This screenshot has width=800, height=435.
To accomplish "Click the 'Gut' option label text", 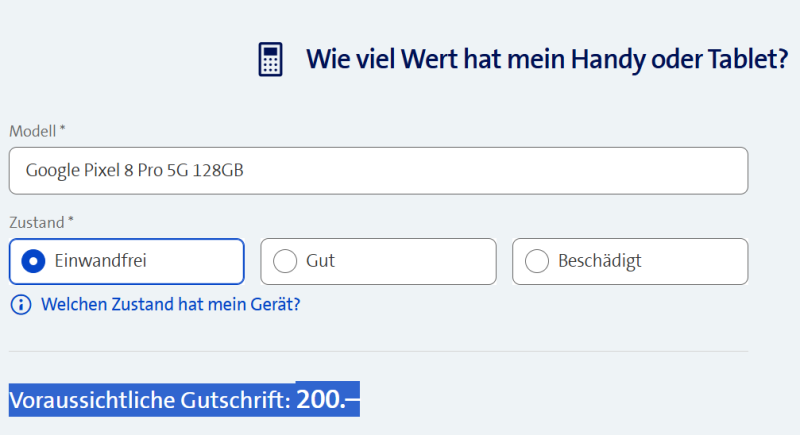I will pyautogui.click(x=320, y=262).
